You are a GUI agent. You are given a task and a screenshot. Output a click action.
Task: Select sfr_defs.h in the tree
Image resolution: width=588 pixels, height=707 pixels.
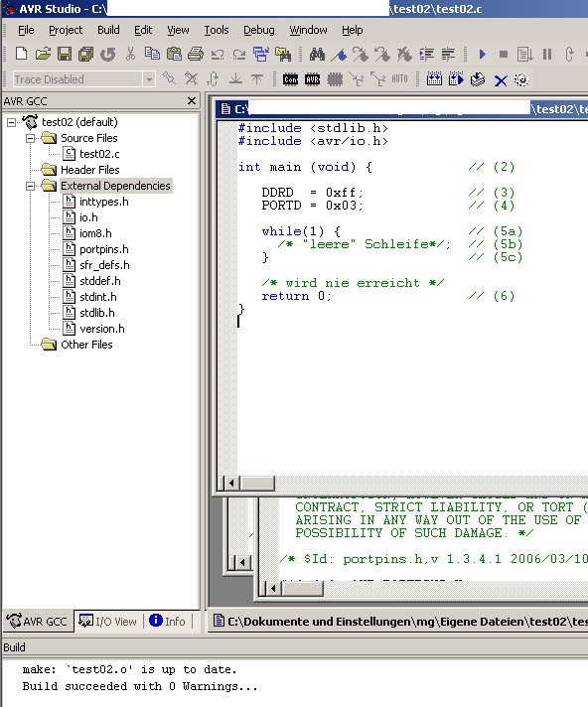(96, 265)
